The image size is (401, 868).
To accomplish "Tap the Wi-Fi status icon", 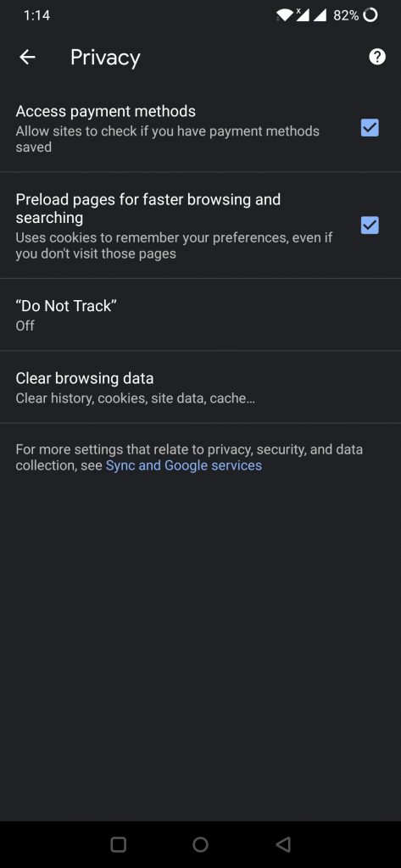I will coord(285,15).
